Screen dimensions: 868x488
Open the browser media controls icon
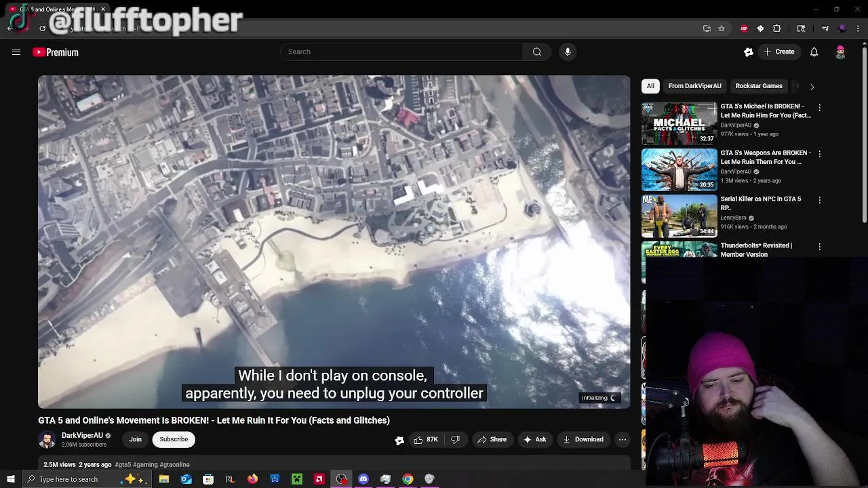click(x=825, y=28)
